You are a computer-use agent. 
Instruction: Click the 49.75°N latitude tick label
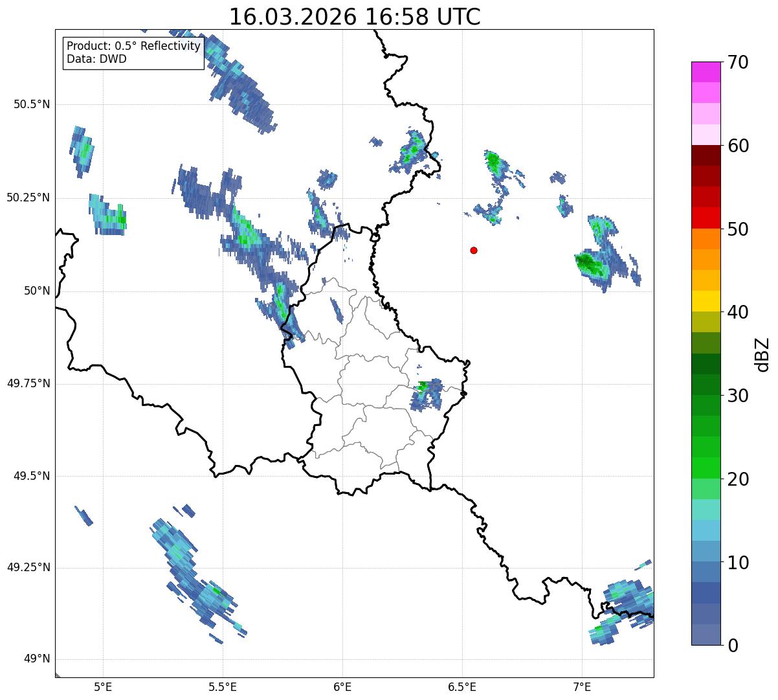coord(28,383)
